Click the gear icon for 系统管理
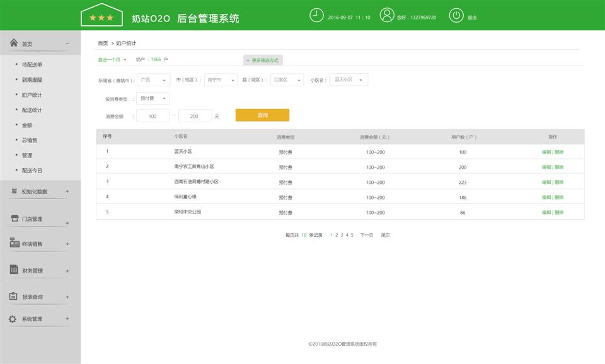This screenshot has width=605, height=364. [x=13, y=319]
